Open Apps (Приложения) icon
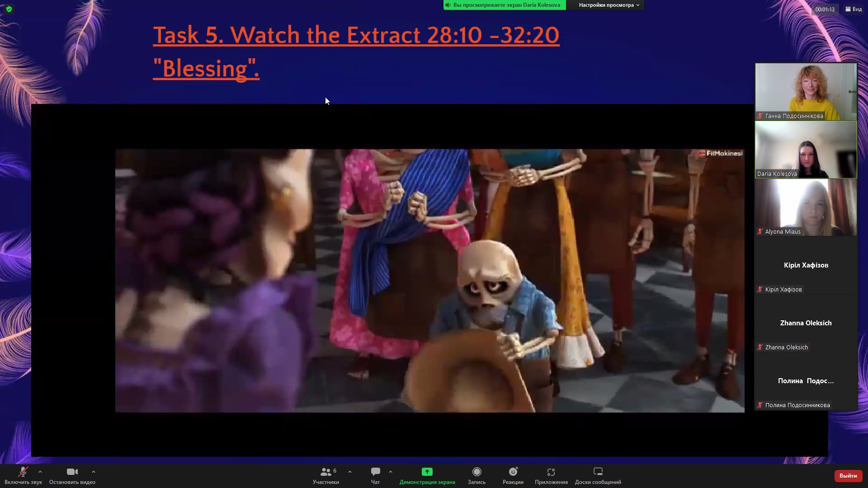The height and width of the screenshot is (488, 868). pyautogui.click(x=551, y=472)
